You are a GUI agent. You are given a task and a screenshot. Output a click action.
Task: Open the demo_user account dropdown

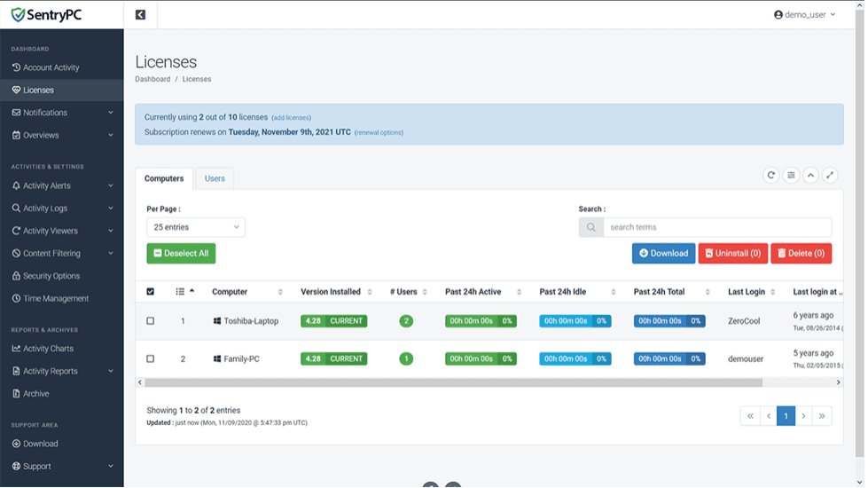coord(804,15)
